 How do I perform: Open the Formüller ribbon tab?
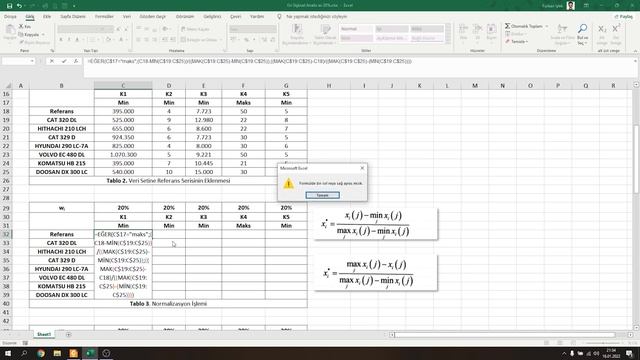(x=104, y=17)
